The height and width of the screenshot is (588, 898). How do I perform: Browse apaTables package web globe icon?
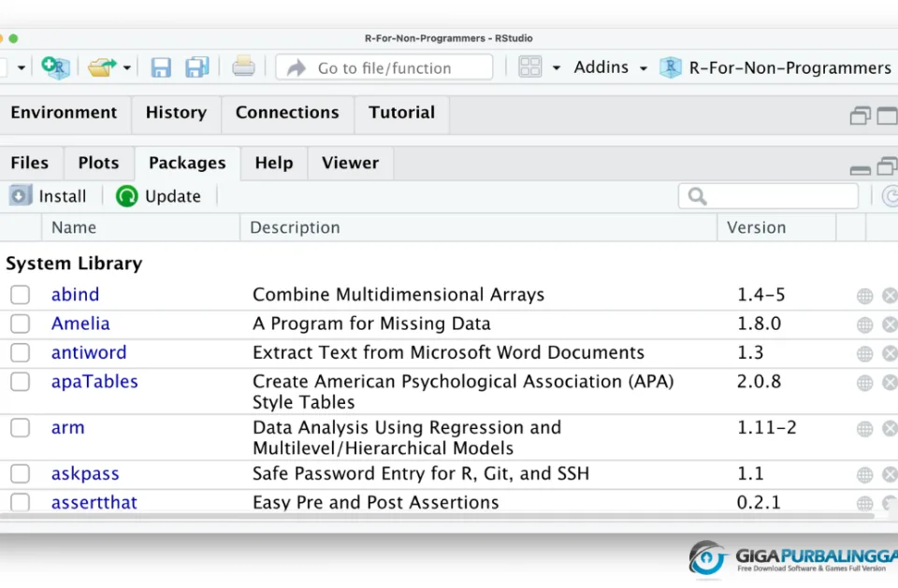864,383
